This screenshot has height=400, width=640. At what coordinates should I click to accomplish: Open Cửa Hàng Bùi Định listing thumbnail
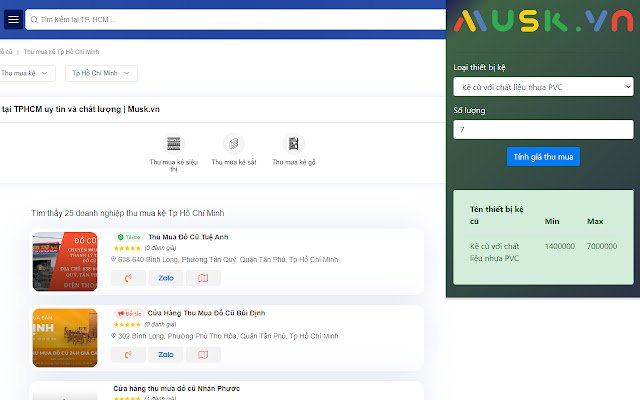tap(65, 338)
